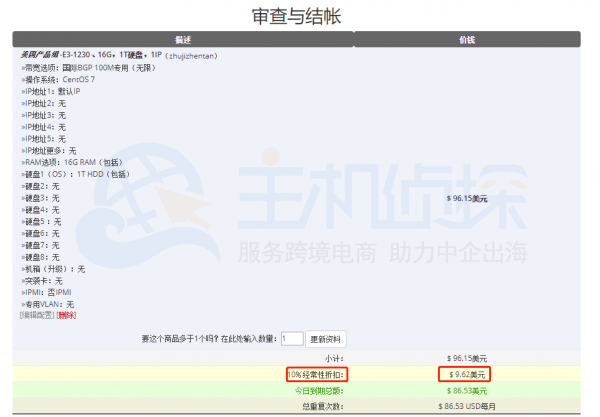This screenshot has width=600, height=417.
Task: Select the product title E3-1230 16G line
Action: [119, 55]
